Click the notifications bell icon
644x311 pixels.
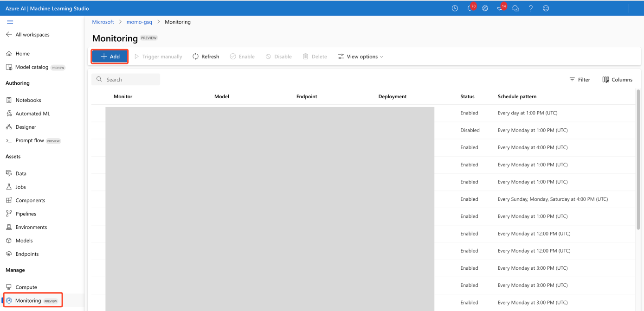click(470, 9)
